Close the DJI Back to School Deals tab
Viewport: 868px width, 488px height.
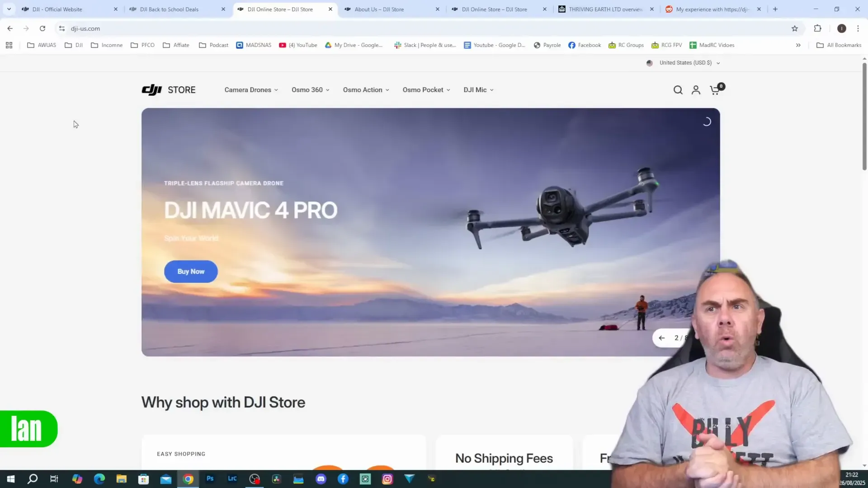point(223,9)
